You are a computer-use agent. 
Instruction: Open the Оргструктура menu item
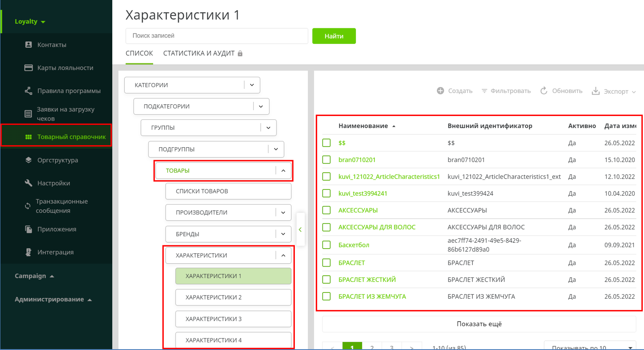click(58, 160)
